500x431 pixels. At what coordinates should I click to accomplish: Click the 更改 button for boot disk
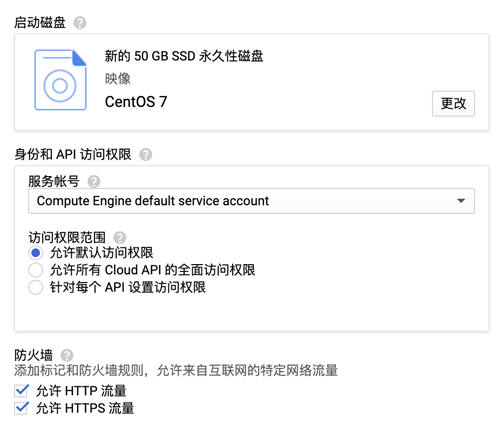click(x=453, y=104)
